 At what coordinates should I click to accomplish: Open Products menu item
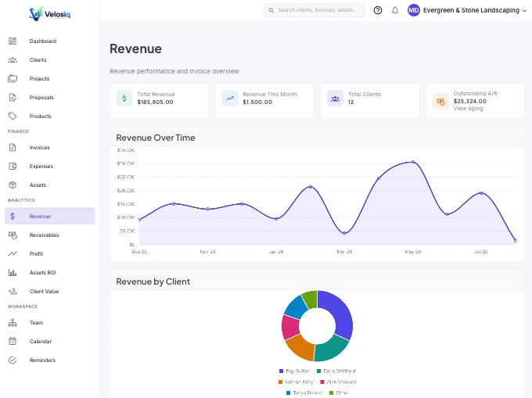point(41,117)
